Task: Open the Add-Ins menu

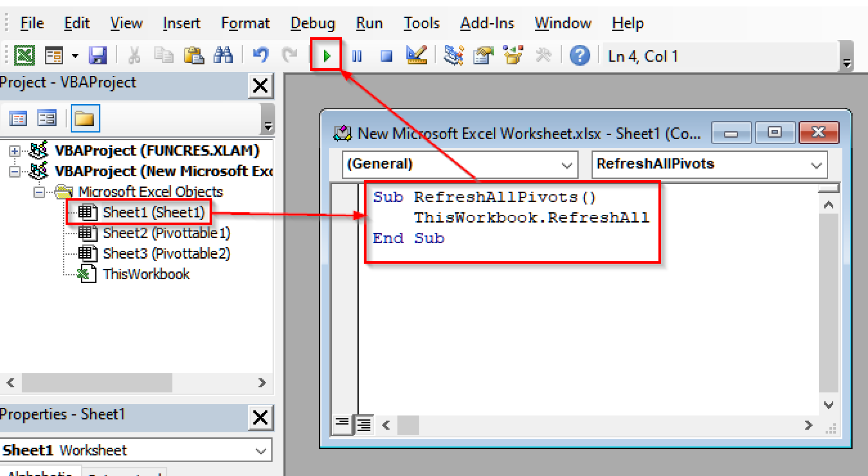Action: (487, 23)
